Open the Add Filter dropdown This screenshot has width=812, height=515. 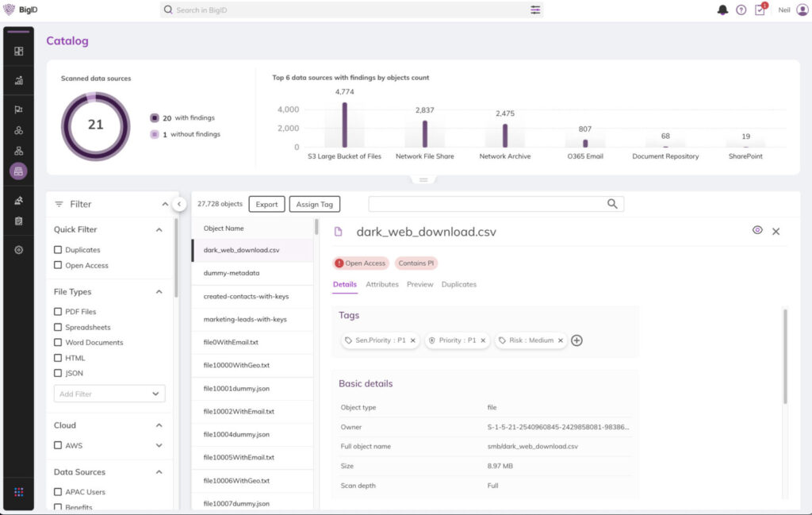click(x=109, y=394)
